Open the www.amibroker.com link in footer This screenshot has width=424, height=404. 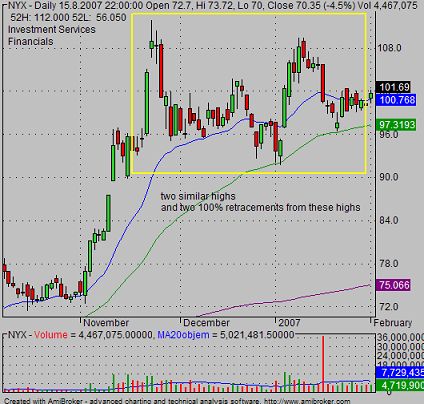[307, 401]
